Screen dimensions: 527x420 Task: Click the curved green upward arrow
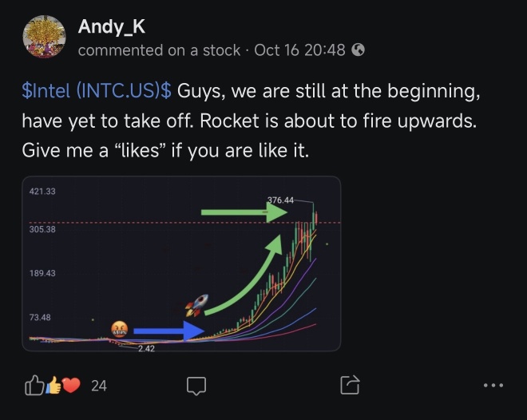(x=243, y=275)
